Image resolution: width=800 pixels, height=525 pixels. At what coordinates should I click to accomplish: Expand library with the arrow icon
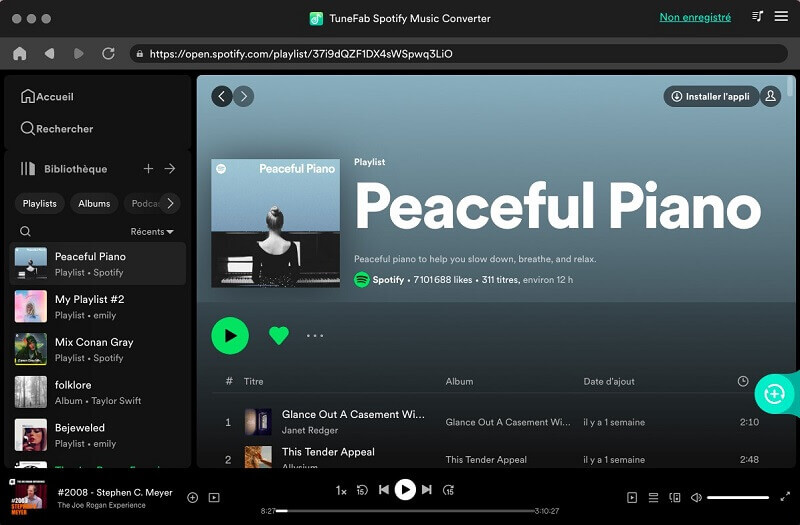[x=170, y=168]
